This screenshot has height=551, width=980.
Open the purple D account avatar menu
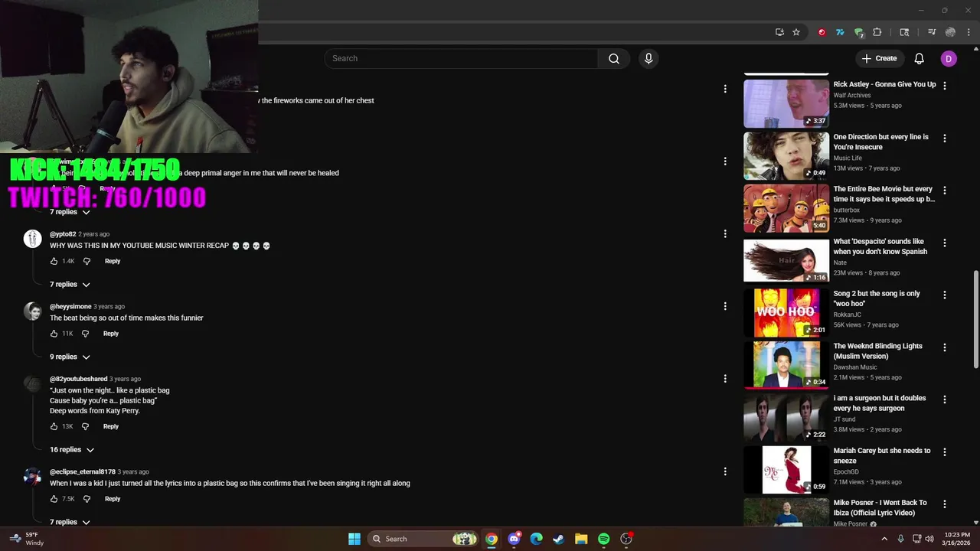tap(949, 58)
